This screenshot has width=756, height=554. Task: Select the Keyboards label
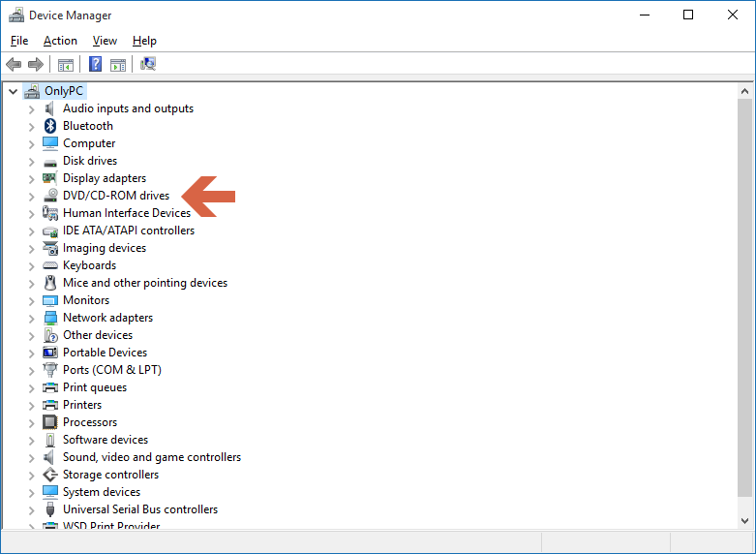[90, 265]
